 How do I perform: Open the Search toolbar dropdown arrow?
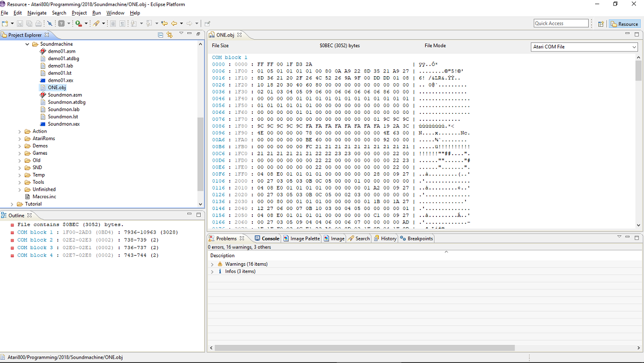[104, 24]
